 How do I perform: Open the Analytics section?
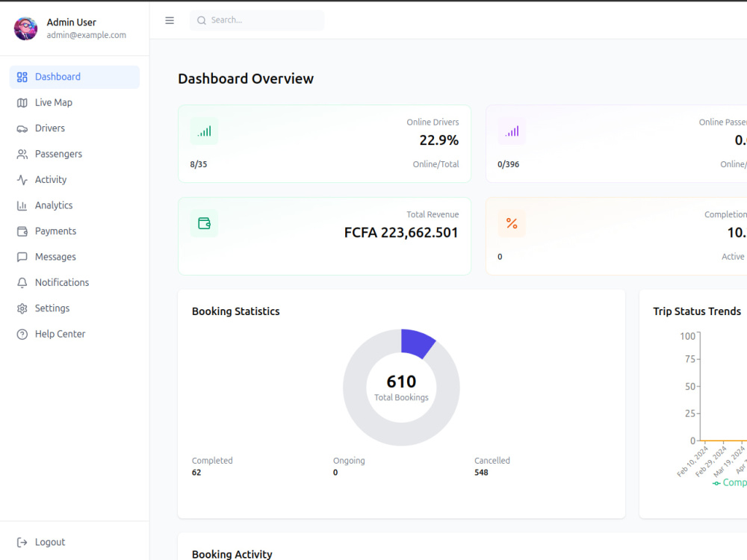[x=74, y=206]
